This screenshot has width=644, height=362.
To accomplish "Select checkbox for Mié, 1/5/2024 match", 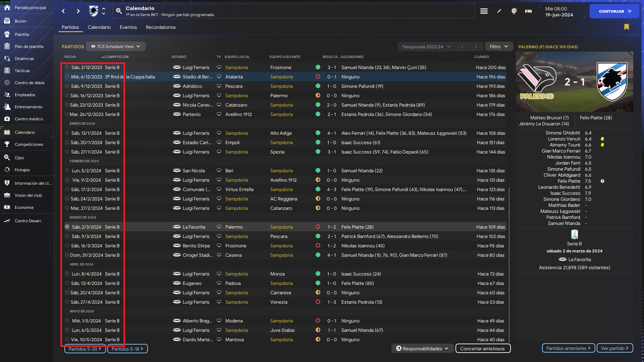I will (x=67, y=321).
